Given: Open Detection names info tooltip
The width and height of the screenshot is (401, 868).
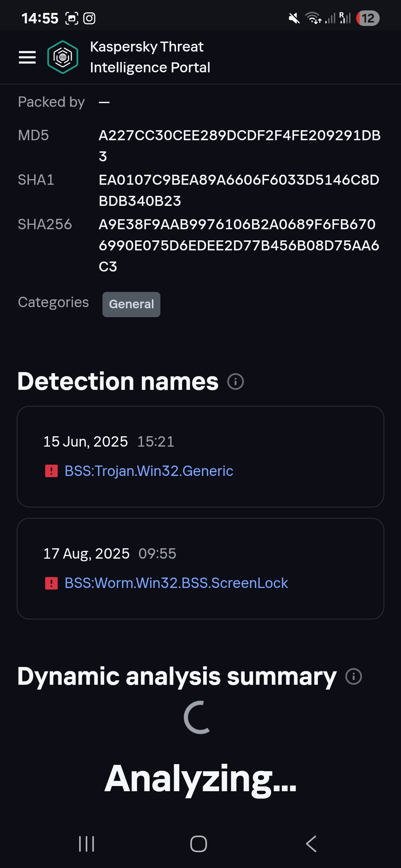Looking at the screenshot, I should pyautogui.click(x=235, y=382).
